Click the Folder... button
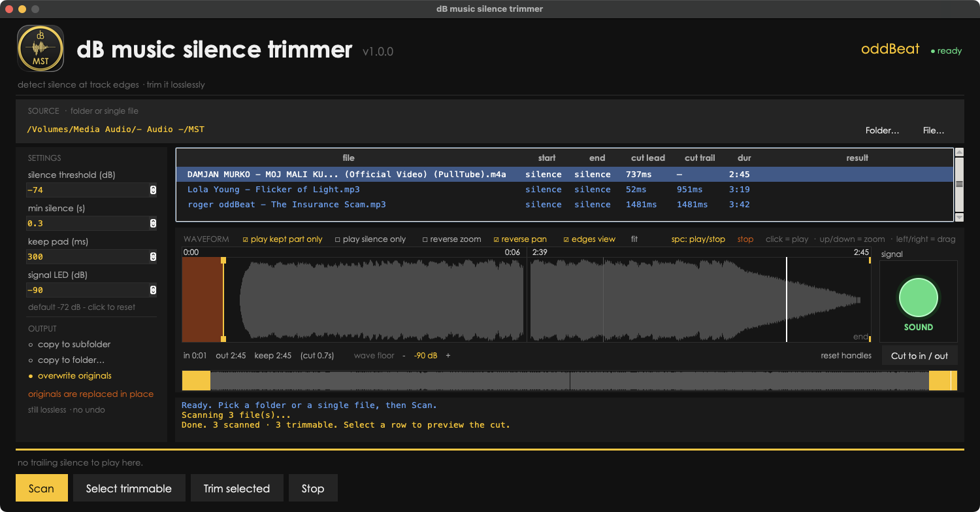 tap(882, 131)
